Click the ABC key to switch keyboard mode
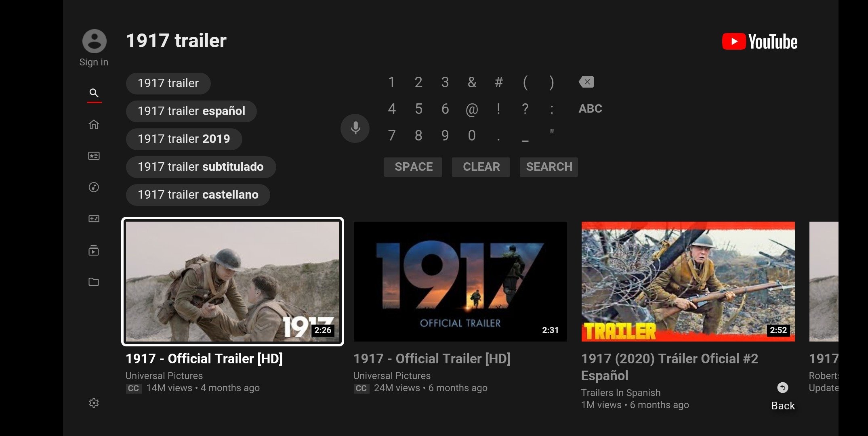Viewport: 868px width, 436px height. pyautogui.click(x=590, y=108)
